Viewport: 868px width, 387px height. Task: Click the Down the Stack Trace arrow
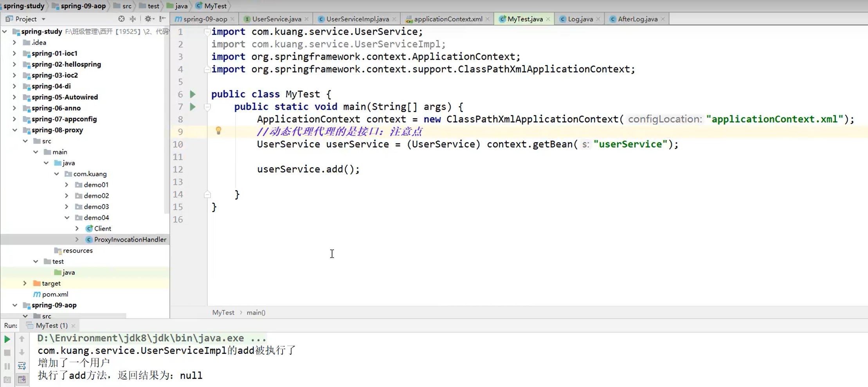[22, 353]
